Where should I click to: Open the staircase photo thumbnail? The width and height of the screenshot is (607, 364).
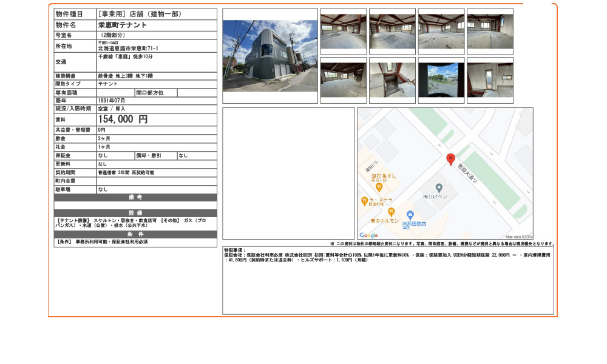pos(392,80)
